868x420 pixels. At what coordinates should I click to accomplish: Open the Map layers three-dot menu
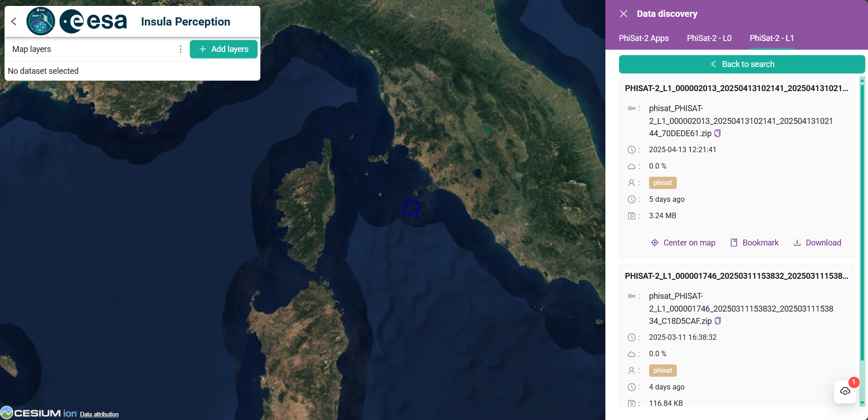(x=181, y=49)
